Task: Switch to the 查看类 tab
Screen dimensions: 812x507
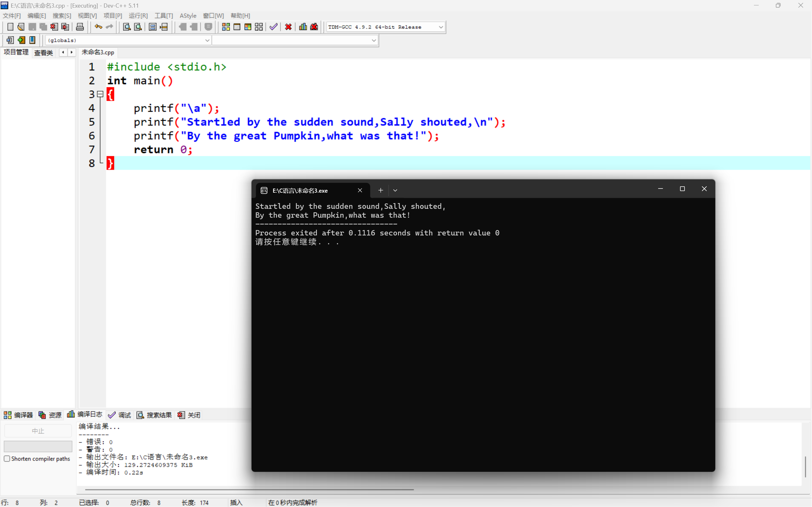Action: pyautogui.click(x=44, y=53)
